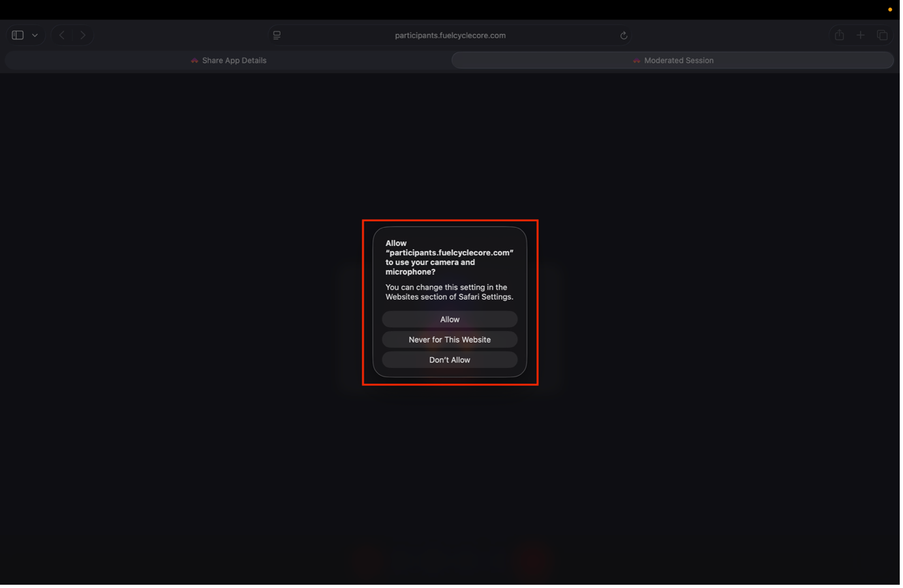Navigate back to the previous page

click(x=62, y=35)
